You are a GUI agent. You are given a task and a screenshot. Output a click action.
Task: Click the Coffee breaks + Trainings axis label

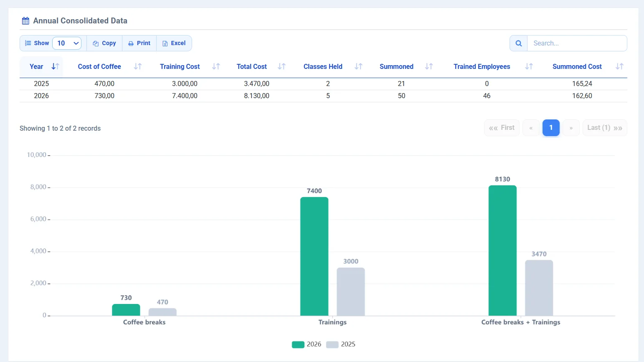(521, 322)
